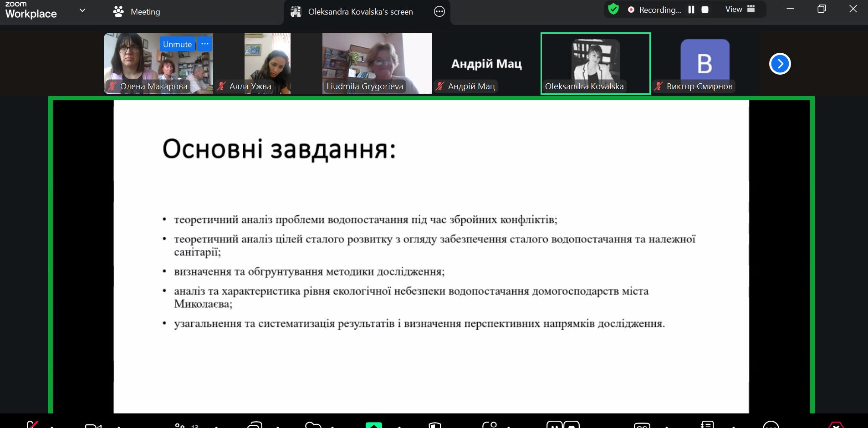Viewport: 868px width, 428px height.
Task: Click the muted mic icon on Андрій Мац
Action: (x=440, y=86)
